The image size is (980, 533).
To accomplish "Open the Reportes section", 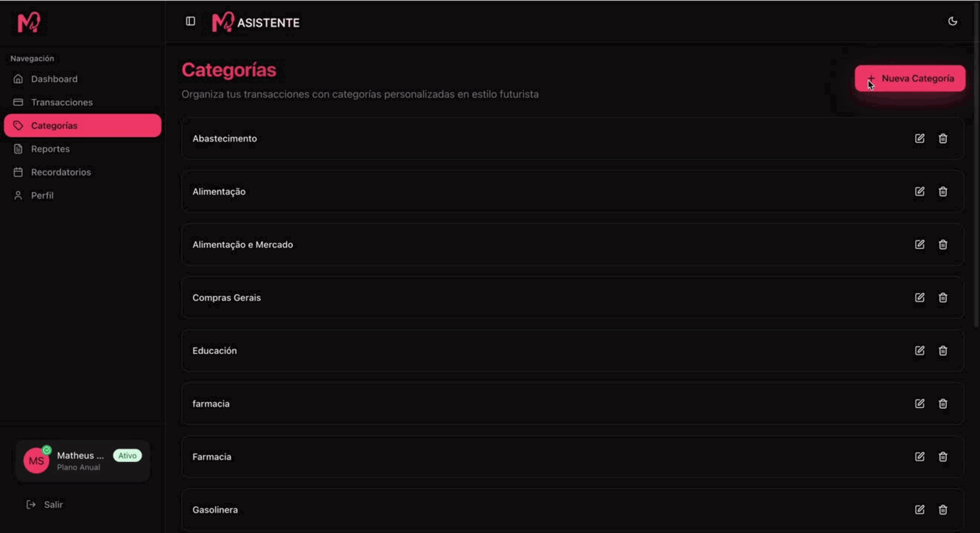I will (50, 149).
